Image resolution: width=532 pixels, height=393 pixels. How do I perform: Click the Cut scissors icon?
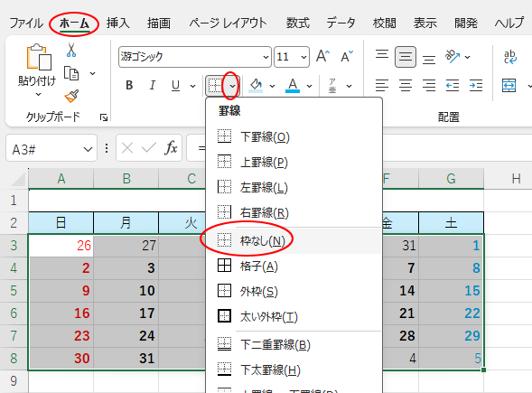pos(71,50)
